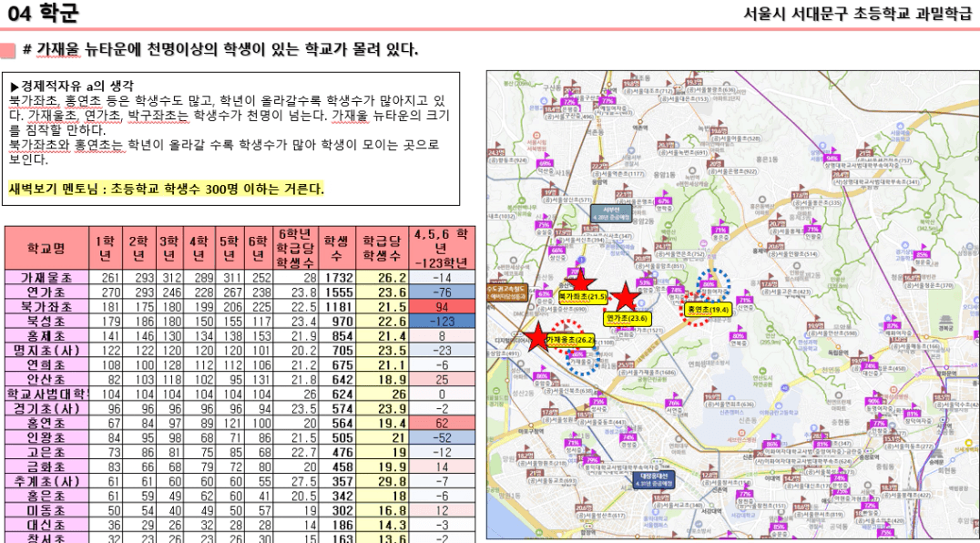The height and width of the screenshot is (543, 980).
Task: Select the '505' cell in 인왕초 row
Action: [x=338, y=438]
